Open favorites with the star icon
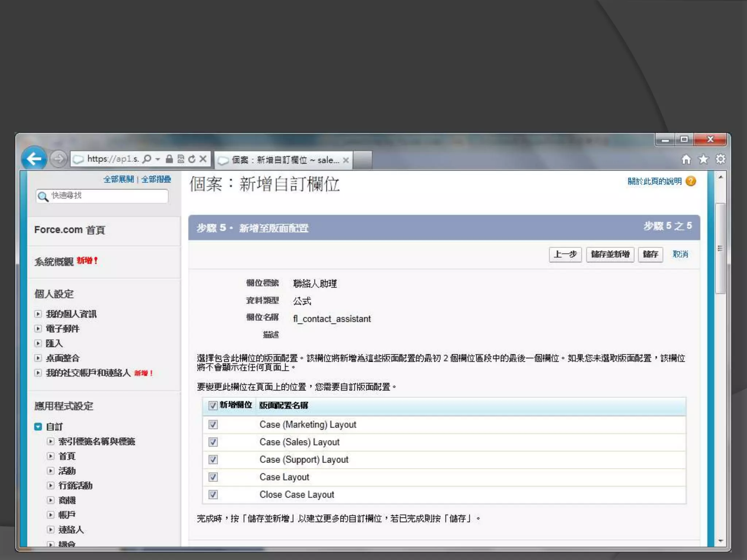 (703, 159)
